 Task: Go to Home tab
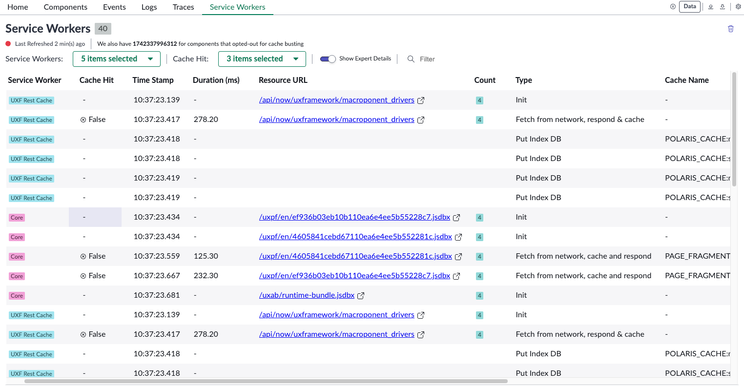coord(18,7)
